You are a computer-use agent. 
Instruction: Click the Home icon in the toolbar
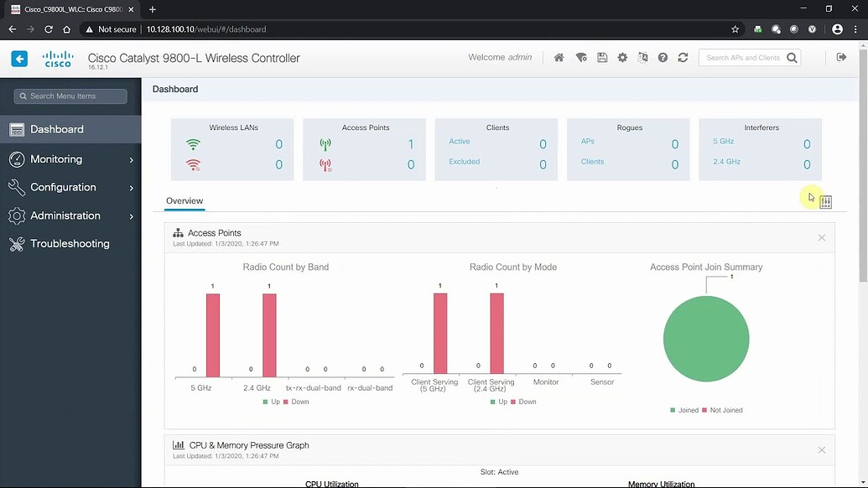click(558, 57)
